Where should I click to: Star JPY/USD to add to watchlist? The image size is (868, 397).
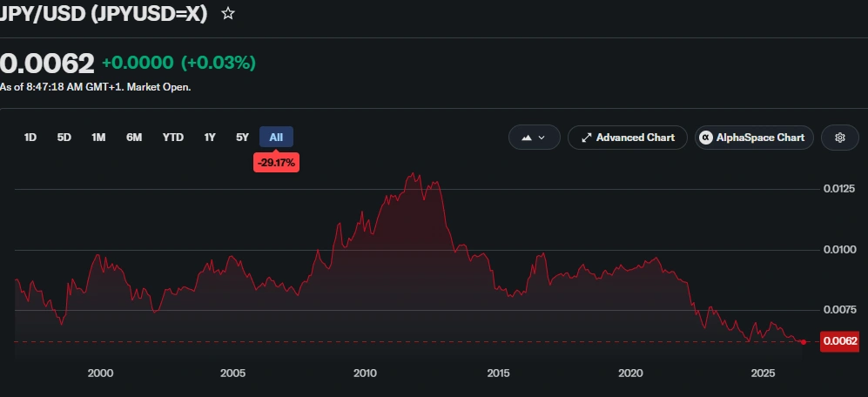pos(228,14)
